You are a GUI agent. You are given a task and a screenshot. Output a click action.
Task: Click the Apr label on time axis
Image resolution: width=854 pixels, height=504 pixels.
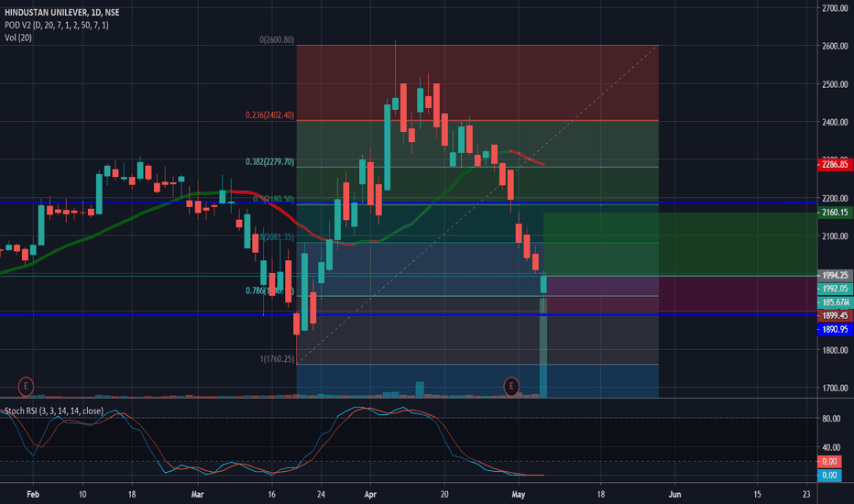[370, 494]
